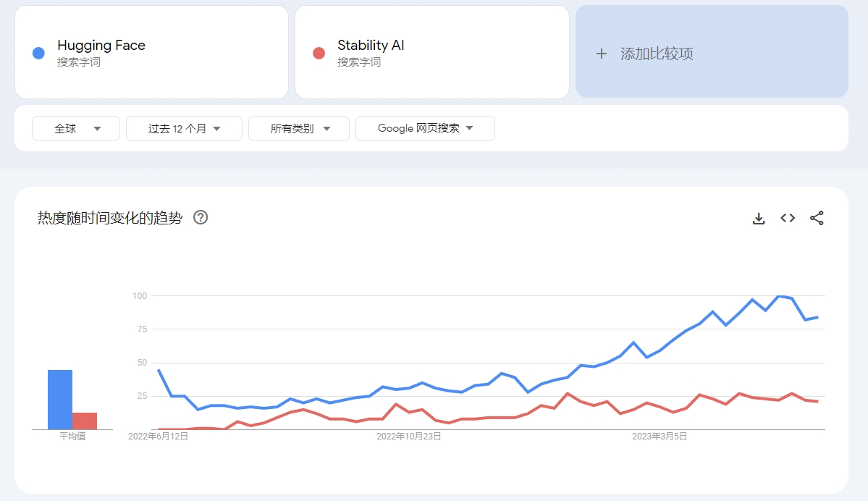
Task: Open the 所有类别 category dropdown
Action: point(299,128)
